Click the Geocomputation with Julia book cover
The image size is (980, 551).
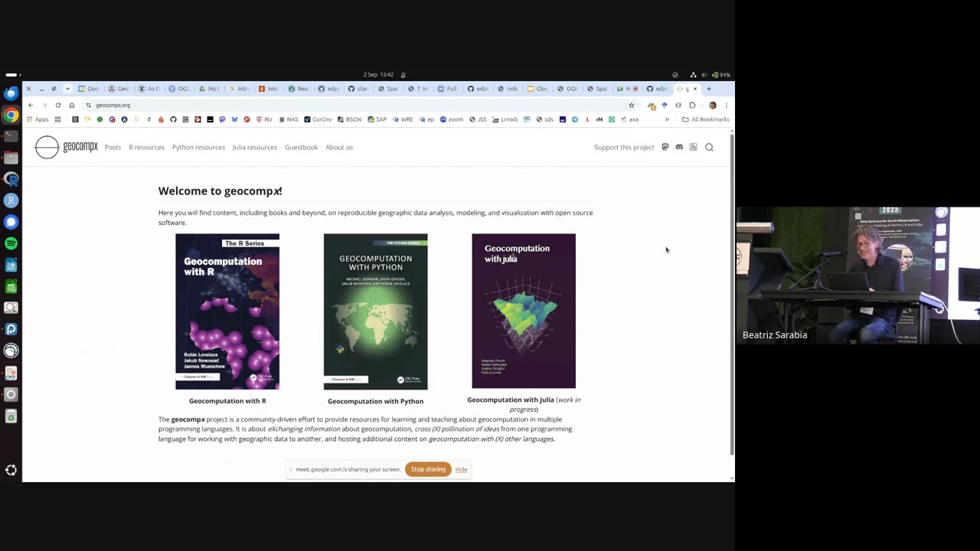pyautogui.click(x=524, y=311)
